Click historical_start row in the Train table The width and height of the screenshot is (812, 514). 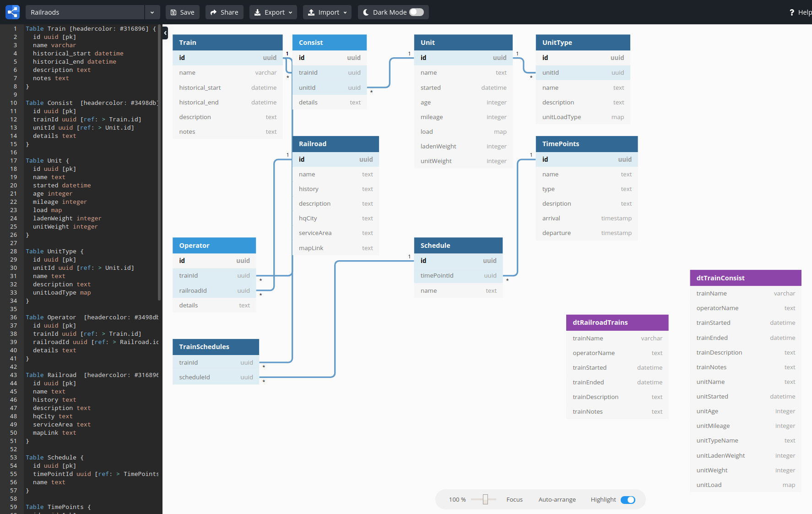point(227,87)
